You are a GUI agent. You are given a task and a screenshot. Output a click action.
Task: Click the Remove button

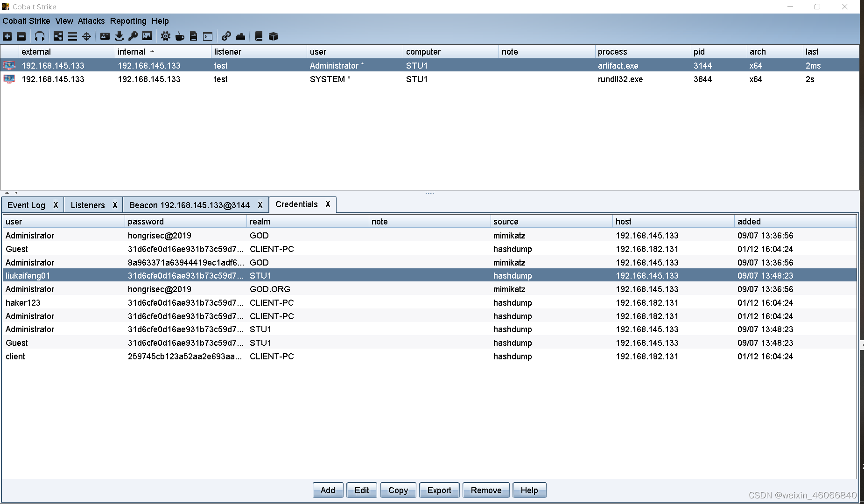click(486, 490)
